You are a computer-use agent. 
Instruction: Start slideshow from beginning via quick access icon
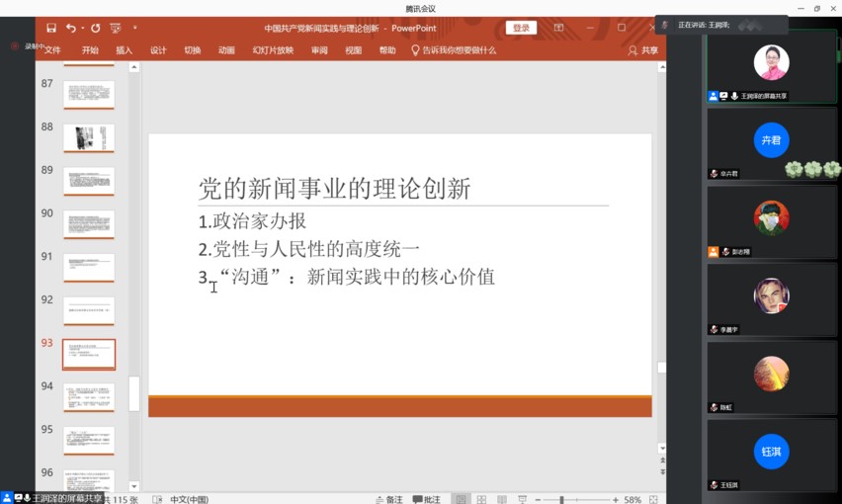tap(116, 29)
